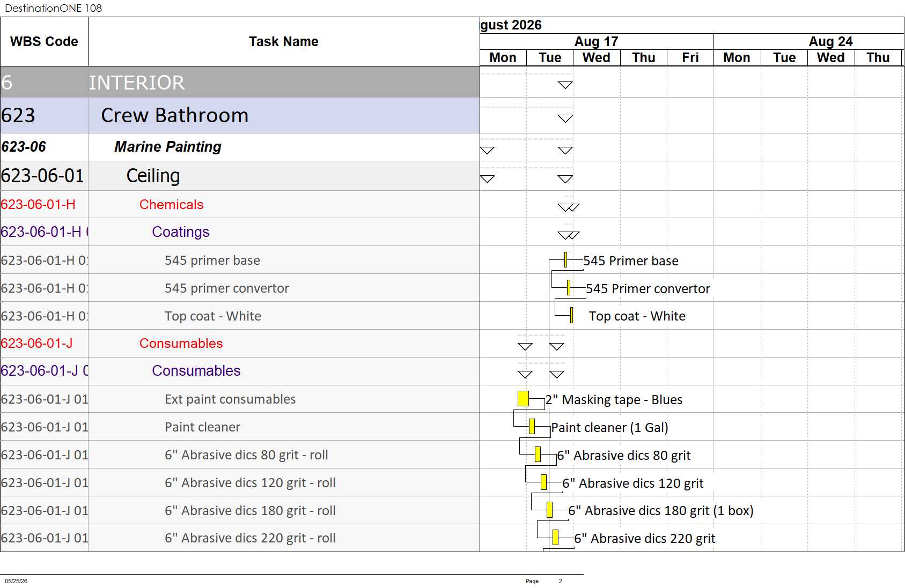Click the Chemicals summary double triangle marker
905x588 pixels.
tap(569, 207)
